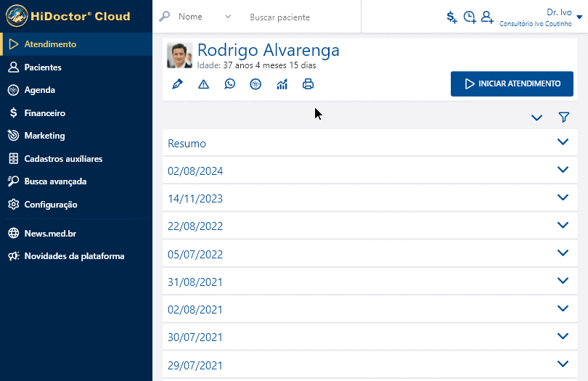
Task: Open the patient alerts warning icon
Action: point(204,84)
